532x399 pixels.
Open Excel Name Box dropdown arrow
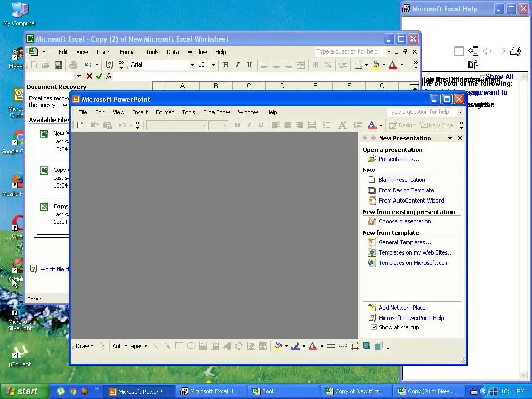click(x=78, y=76)
